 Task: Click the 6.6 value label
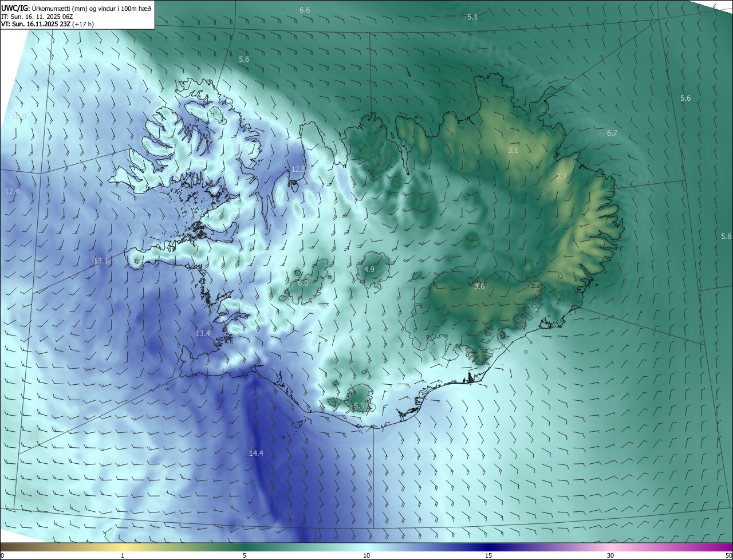[x=305, y=10]
